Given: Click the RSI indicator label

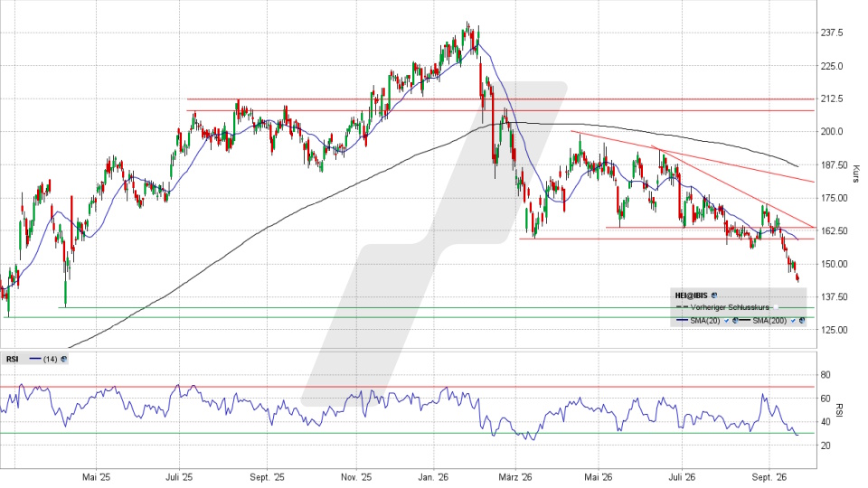Looking at the screenshot, I should pos(12,359).
